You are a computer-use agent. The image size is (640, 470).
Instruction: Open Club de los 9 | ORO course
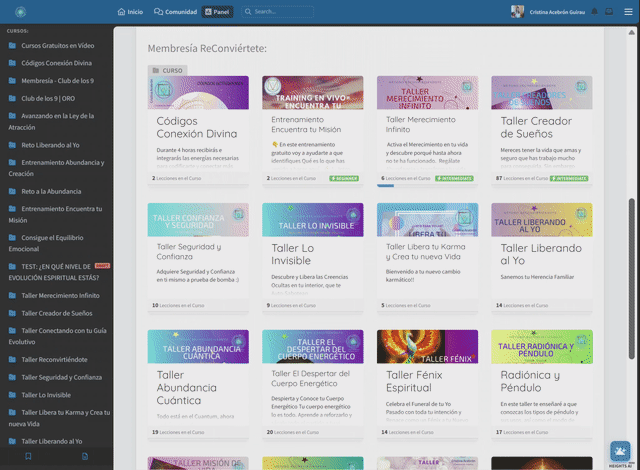coord(47,98)
